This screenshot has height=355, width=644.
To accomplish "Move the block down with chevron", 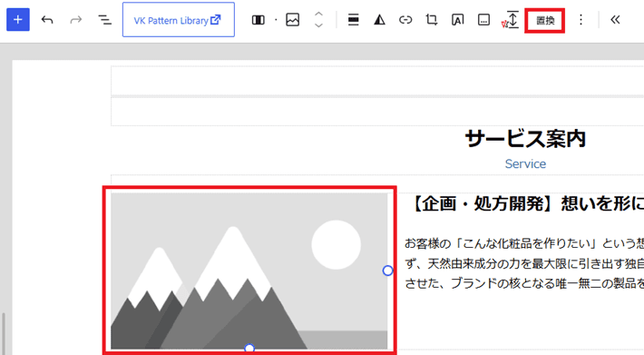I will click(x=318, y=25).
